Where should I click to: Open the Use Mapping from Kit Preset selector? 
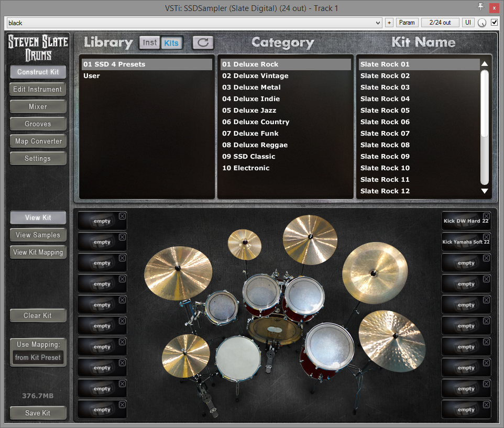tap(38, 357)
